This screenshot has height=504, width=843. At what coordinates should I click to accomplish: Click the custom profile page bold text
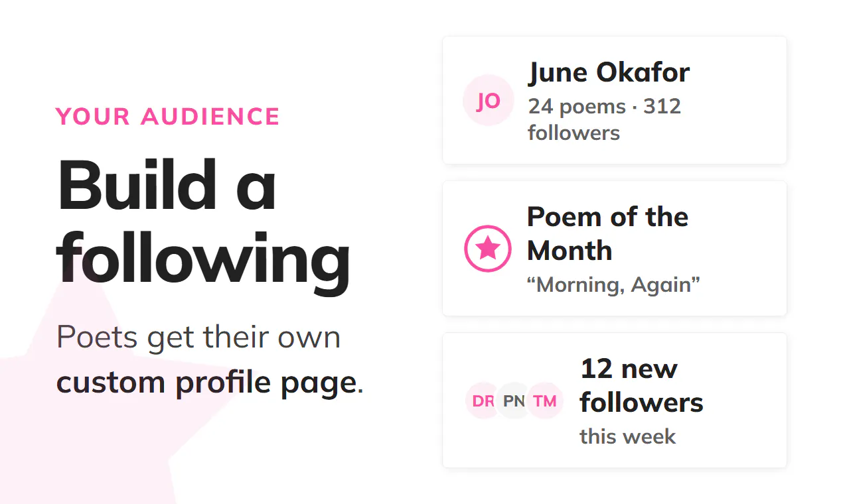tap(206, 383)
